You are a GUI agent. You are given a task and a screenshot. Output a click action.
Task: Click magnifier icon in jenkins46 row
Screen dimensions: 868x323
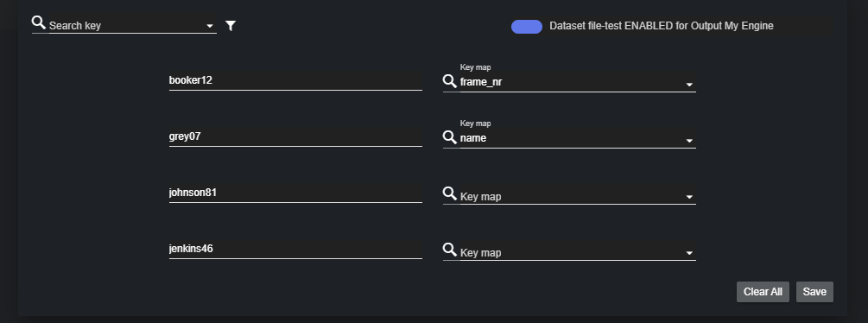449,250
